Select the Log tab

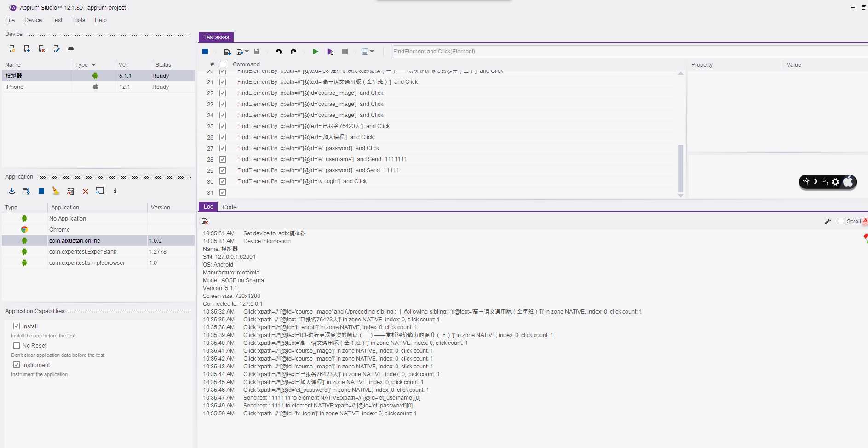[x=208, y=207]
